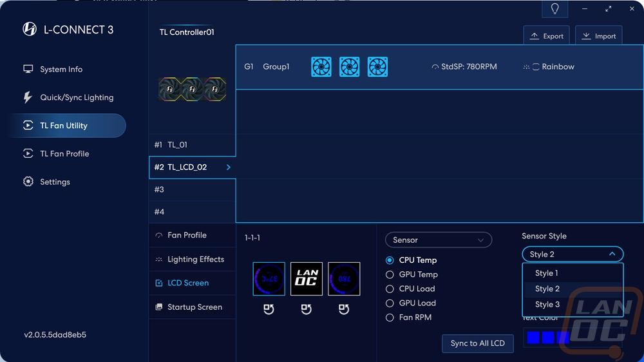Viewport: 644px width, 362px height.
Task: Select empty port #3
Action: click(192, 189)
